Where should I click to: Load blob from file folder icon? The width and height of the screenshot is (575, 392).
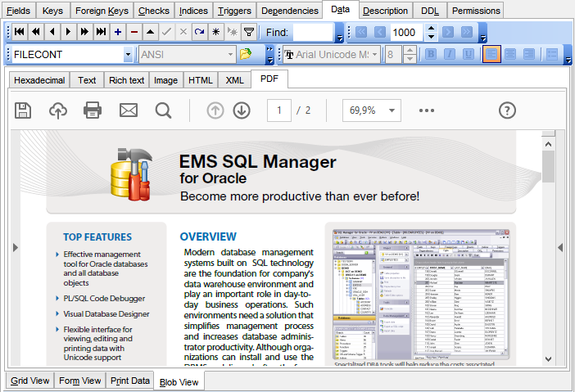(x=246, y=54)
